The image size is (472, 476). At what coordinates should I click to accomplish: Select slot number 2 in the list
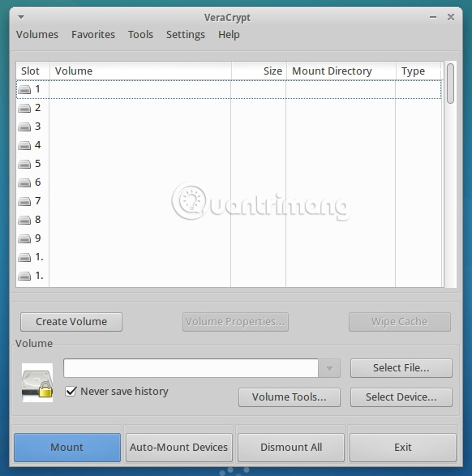[229, 108]
